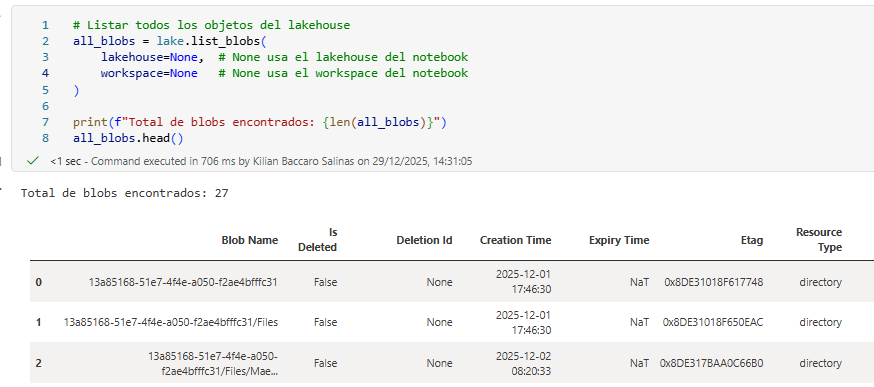Click the None deletion id in row 0
This screenshot has width=874, height=387.
(439, 282)
